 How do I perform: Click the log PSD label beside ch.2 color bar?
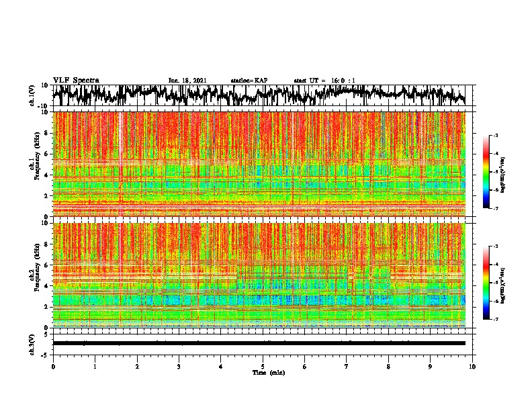point(504,286)
